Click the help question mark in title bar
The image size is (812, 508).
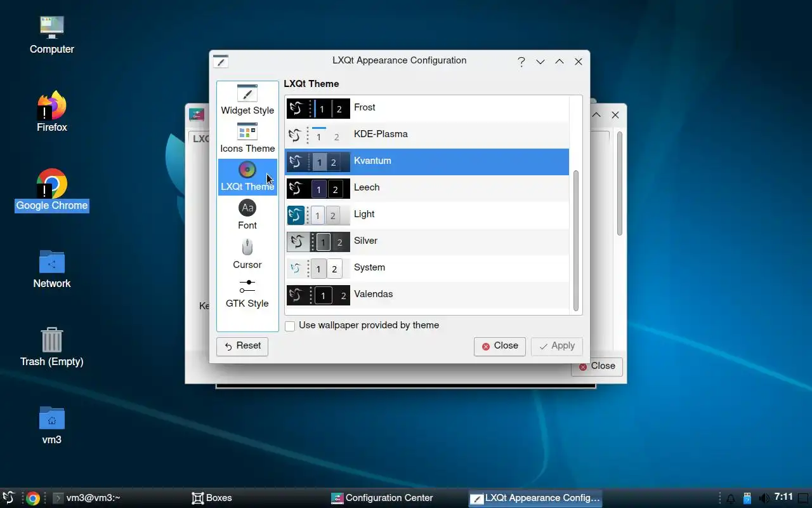click(521, 62)
